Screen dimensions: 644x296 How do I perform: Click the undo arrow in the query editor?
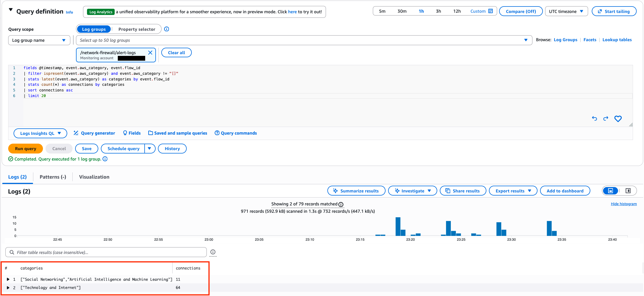pyautogui.click(x=594, y=119)
